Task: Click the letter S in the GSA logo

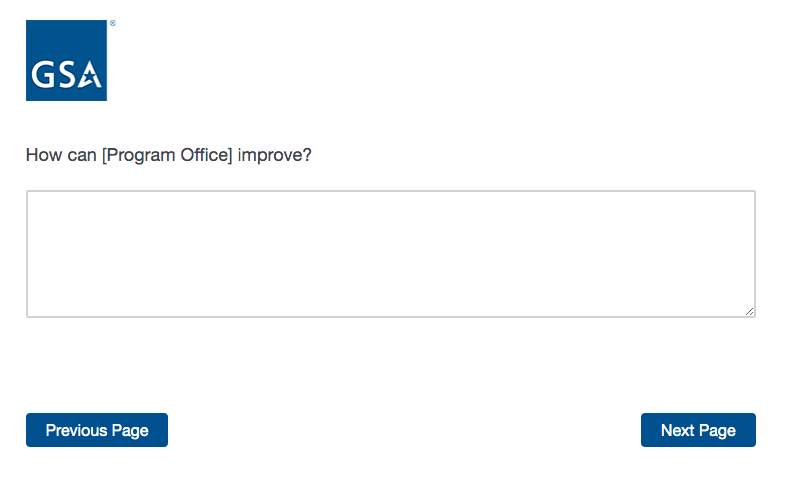Action: [x=66, y=76]
